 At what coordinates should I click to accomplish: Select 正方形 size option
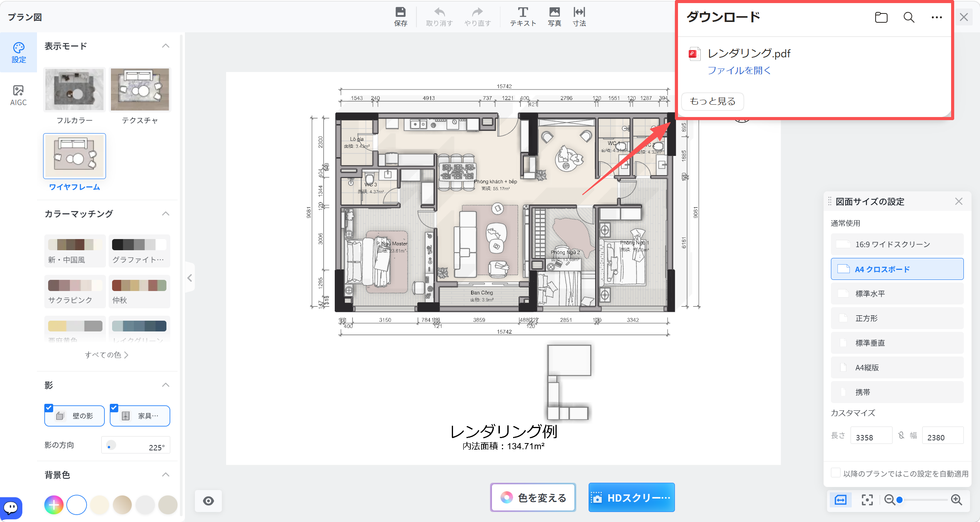pos(897,318)
